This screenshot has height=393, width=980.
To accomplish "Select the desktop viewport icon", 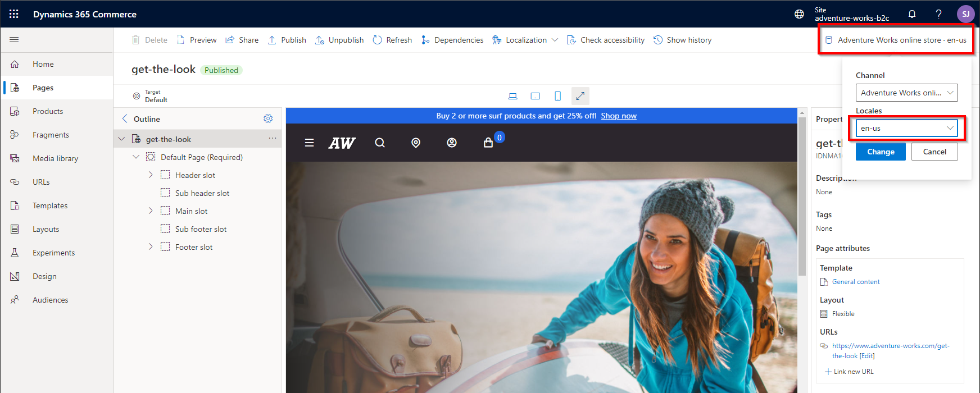I will pos(512,96).
